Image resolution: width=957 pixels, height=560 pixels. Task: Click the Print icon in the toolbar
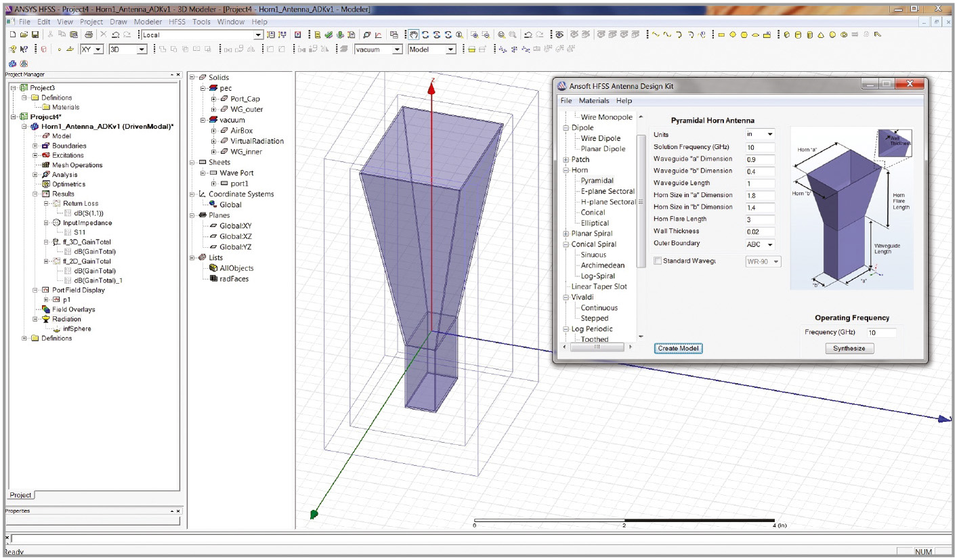88,35
